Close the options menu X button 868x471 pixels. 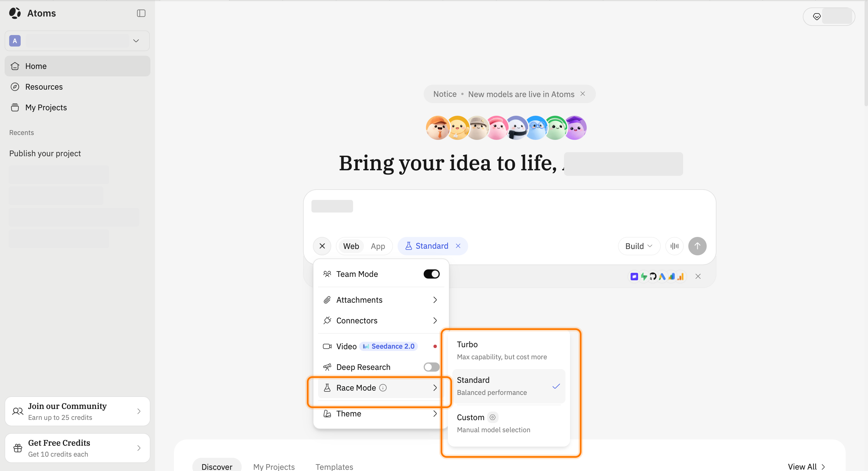pos(322,246)
